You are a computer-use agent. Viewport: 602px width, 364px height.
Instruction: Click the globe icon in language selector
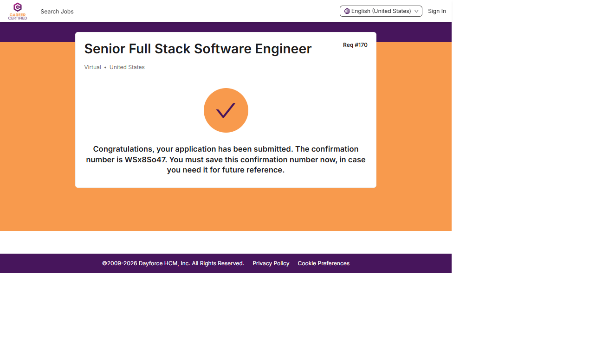coord(347,11)
